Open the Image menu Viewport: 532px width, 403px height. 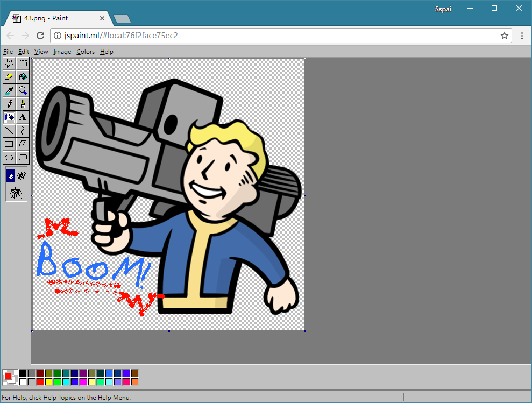tap(62, 52)
